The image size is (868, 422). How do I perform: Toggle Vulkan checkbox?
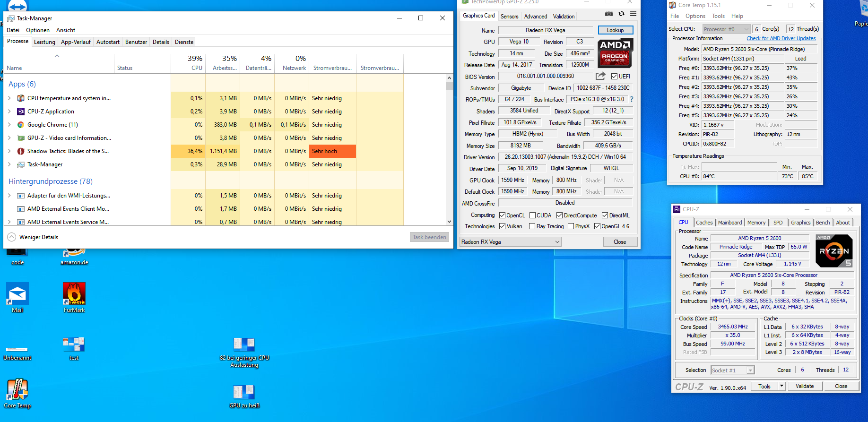pos(502,226)
